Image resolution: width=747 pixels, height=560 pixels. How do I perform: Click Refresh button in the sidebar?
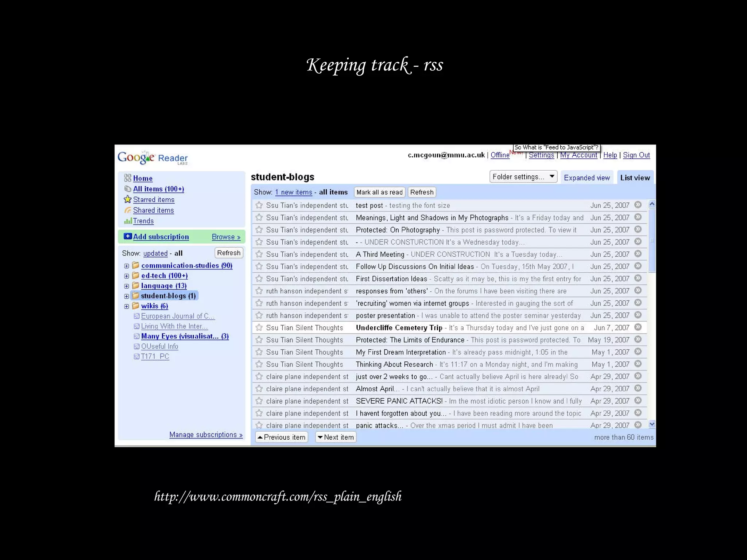coord(229,253)
